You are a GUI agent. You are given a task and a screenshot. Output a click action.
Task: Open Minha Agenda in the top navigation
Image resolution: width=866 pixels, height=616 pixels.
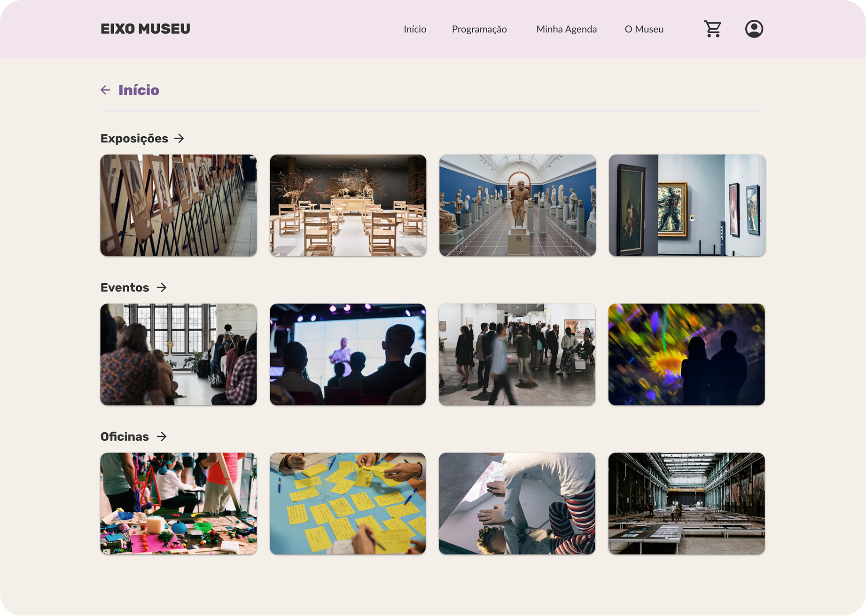(x=567, y=29)
